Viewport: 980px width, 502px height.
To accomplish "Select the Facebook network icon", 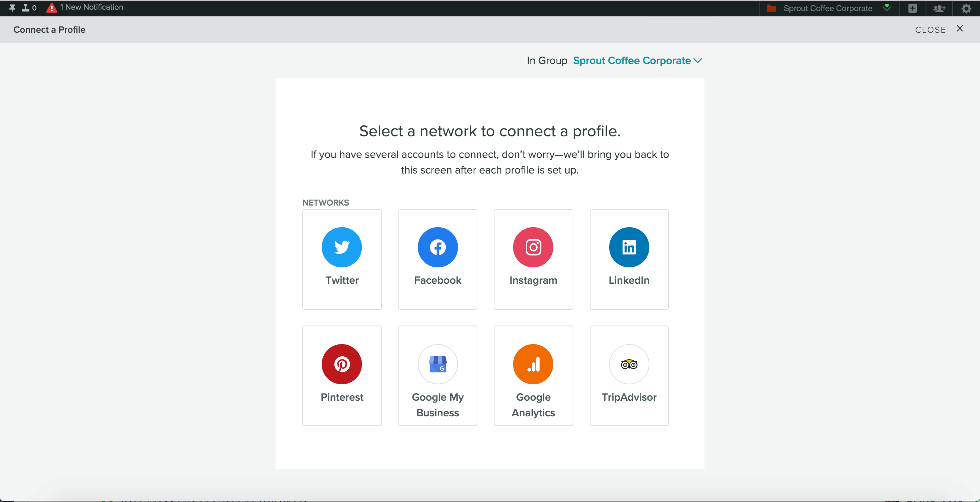I will [x=437, y=247].
